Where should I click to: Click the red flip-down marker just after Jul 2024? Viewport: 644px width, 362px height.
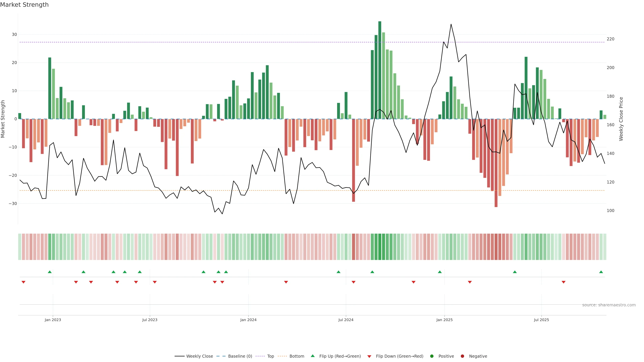(354, 282)
